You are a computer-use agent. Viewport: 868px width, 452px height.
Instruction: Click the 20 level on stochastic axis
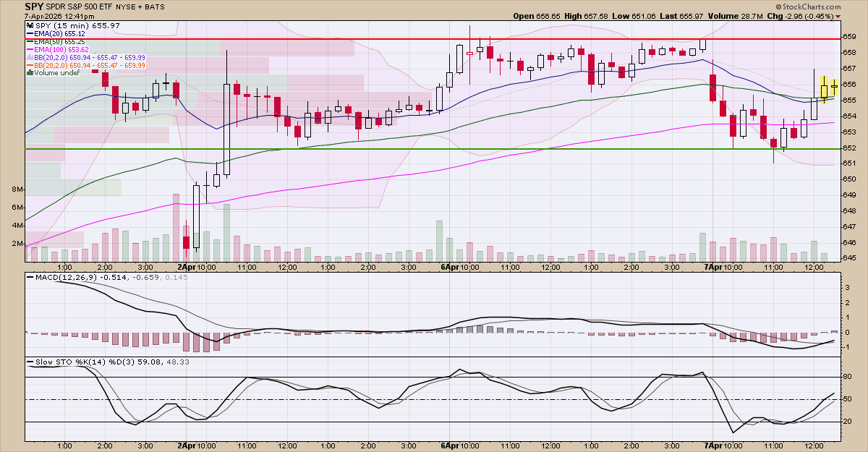(848, 422)
